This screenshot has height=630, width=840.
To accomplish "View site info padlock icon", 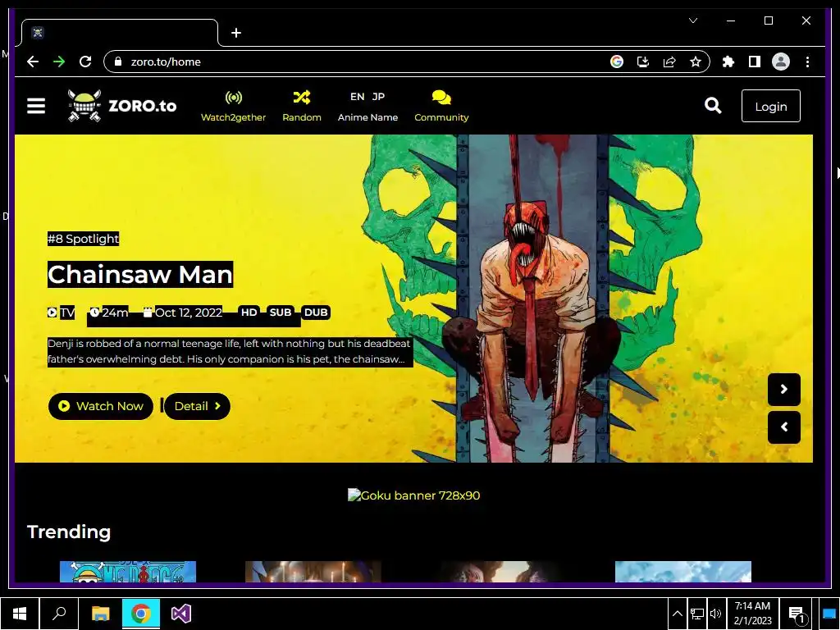I will pos(118,62).
